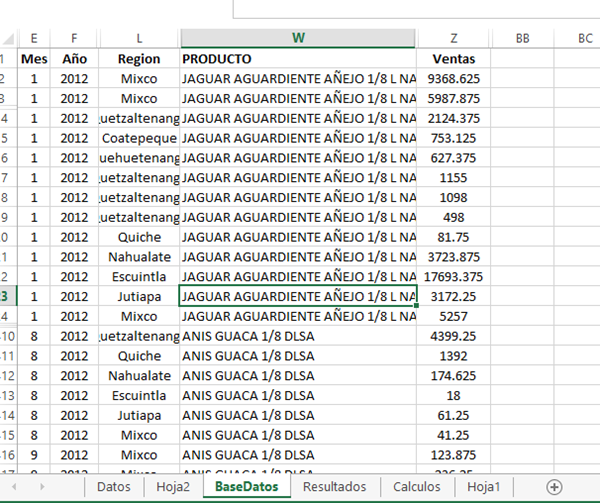Select the cell with value 17693.375
The height and width of the screenshot is (503, 600).
tap(454, 276)
